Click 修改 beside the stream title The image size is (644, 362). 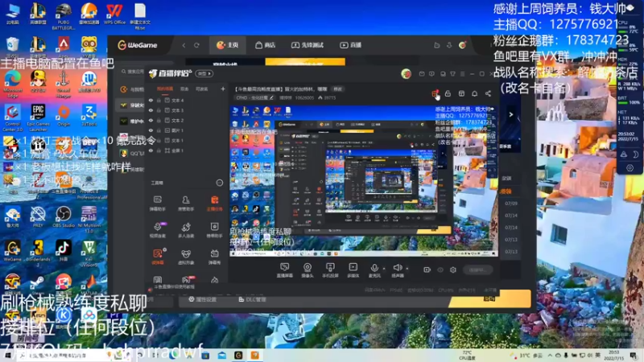coord(337,88)
